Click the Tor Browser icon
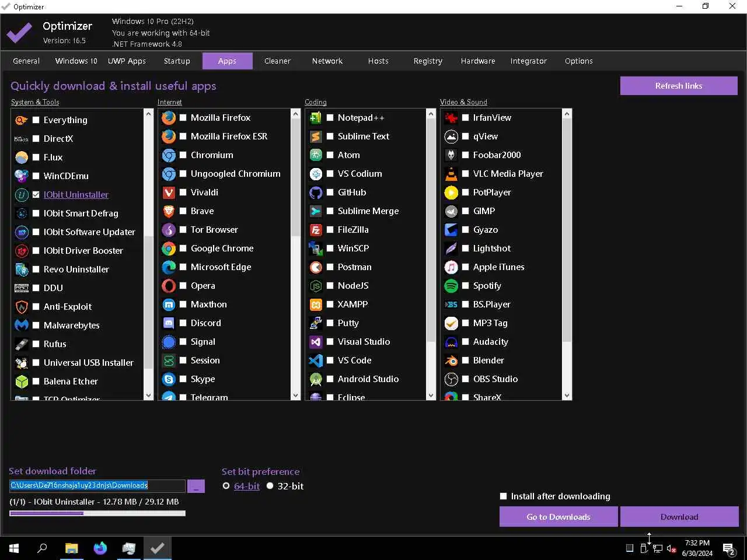Image resolution: width=747 pixels, height=560 pixels. pyautogui.click(x=169, y=230)
